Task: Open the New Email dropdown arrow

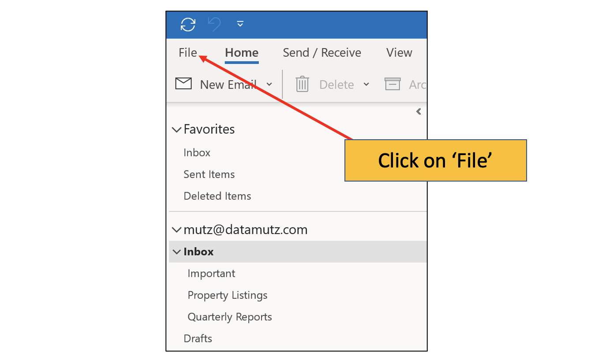Action: pyautogui.click(x=270, y=84)
